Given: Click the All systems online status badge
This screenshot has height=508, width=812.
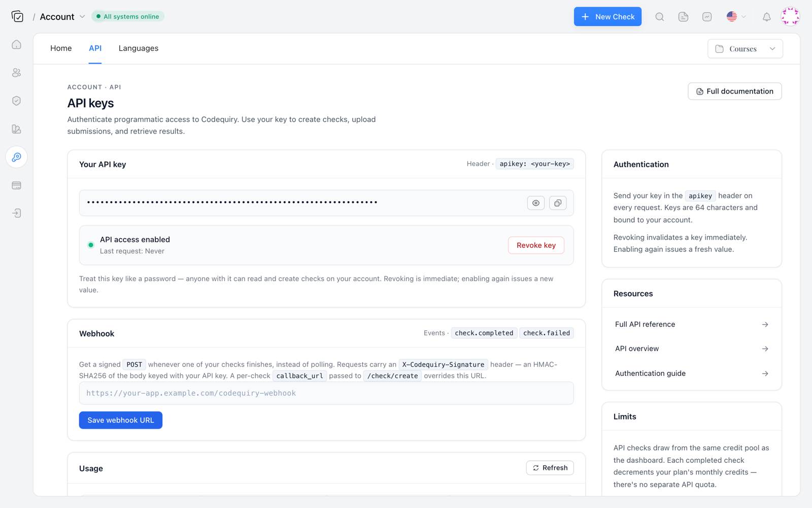Looking at the screenshot, I should coord(128,17).
